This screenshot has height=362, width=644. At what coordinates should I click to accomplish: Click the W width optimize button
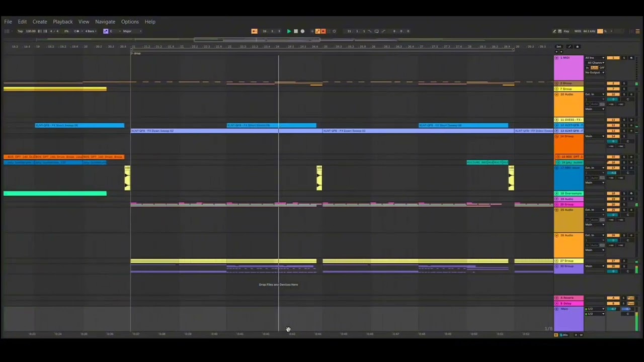click(x=581, y=335)
